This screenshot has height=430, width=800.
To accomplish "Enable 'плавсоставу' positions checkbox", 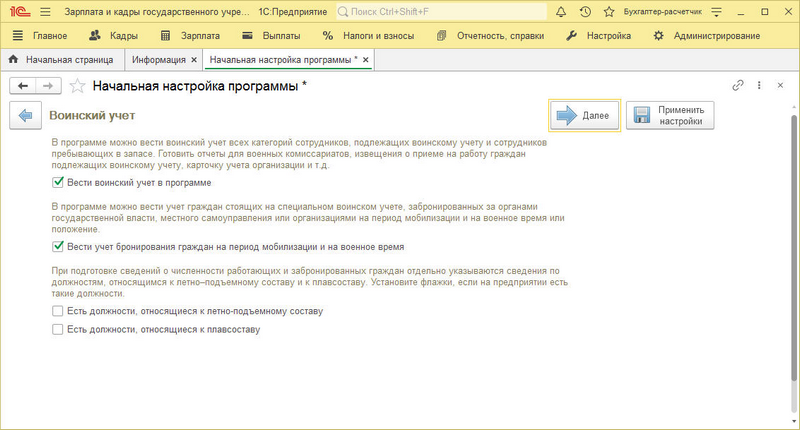I will (57, 329).
